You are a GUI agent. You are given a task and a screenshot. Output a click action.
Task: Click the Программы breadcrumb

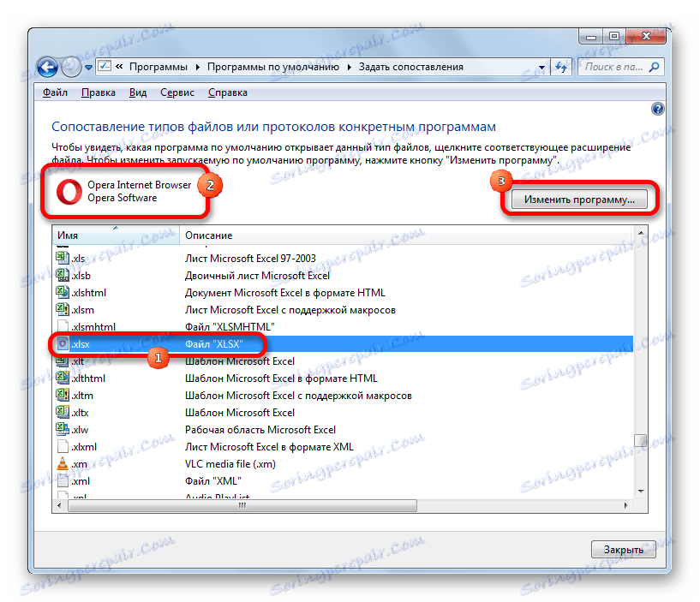(x=158, y=67)
